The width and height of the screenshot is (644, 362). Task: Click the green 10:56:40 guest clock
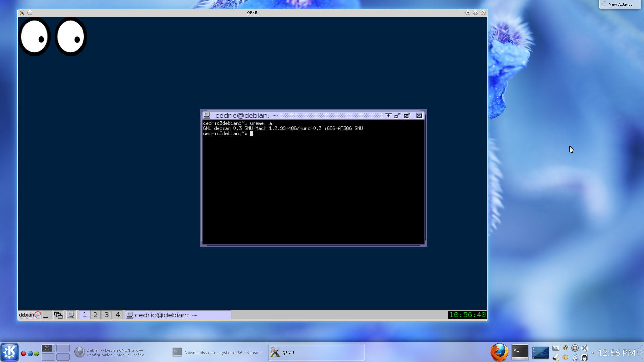click(467, 315)
